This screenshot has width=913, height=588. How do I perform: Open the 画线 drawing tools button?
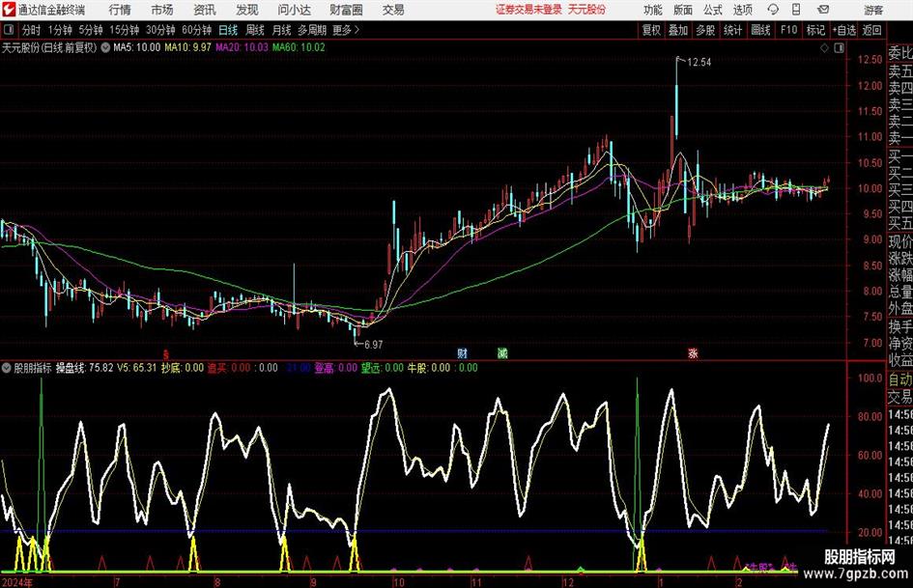[760, 30]
